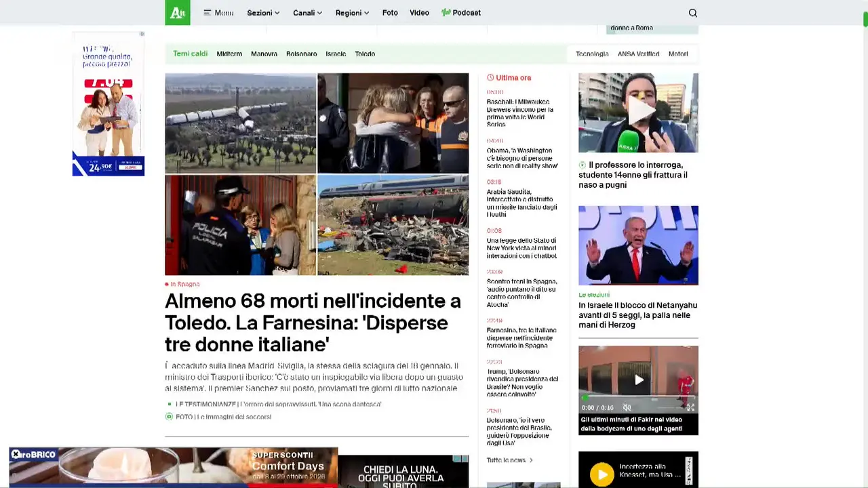This screenshot has height=488, width=868.
Task: Open derailed train aerial photo
Action: tap(240, 123)
